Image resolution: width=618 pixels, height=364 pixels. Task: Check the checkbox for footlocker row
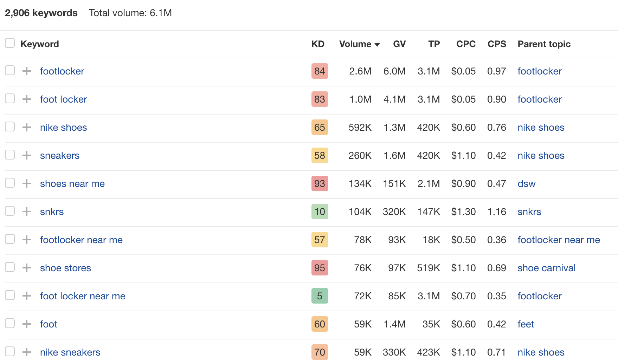(10, 70)
